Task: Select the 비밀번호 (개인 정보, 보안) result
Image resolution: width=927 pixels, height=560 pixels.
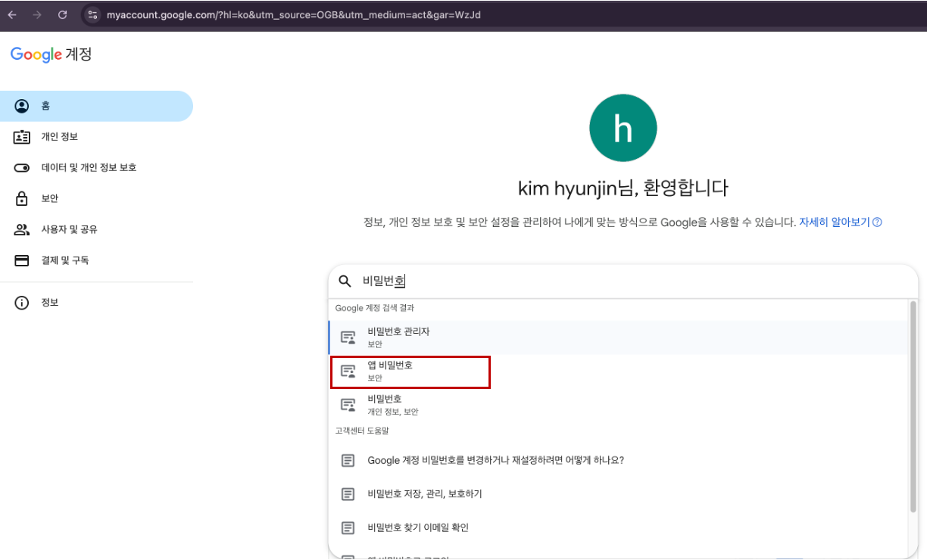Action: point(618,405)
